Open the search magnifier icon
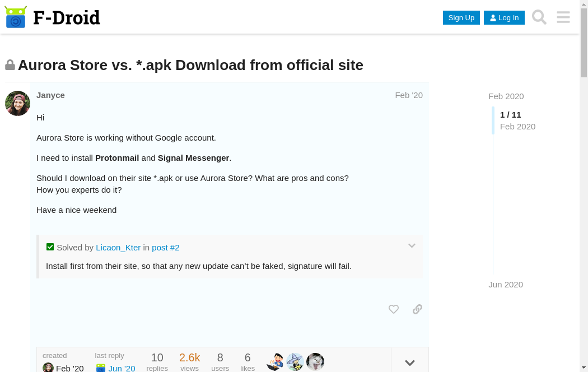Screen dimensions: 588x372 pyautogui.click(x=539, y=17)
